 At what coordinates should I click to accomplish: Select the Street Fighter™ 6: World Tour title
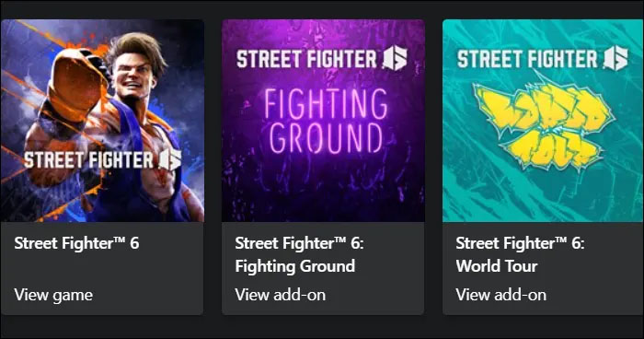(x=520, y=254)
